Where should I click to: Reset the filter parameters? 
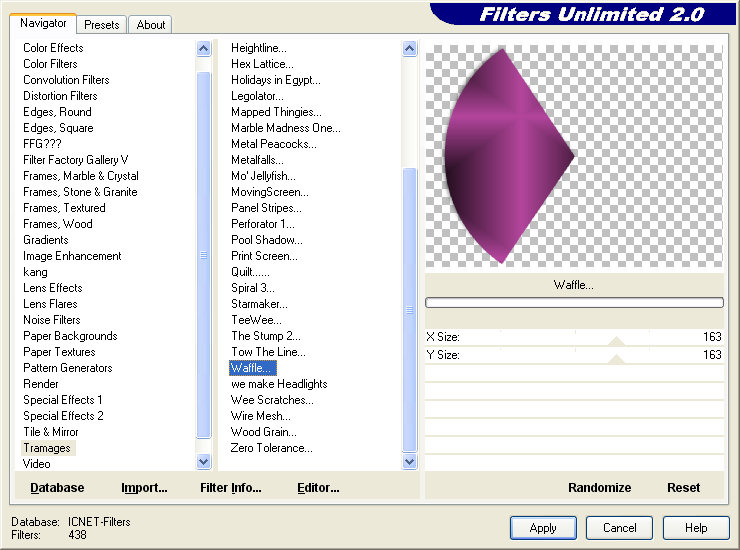[x=683, y=488]
